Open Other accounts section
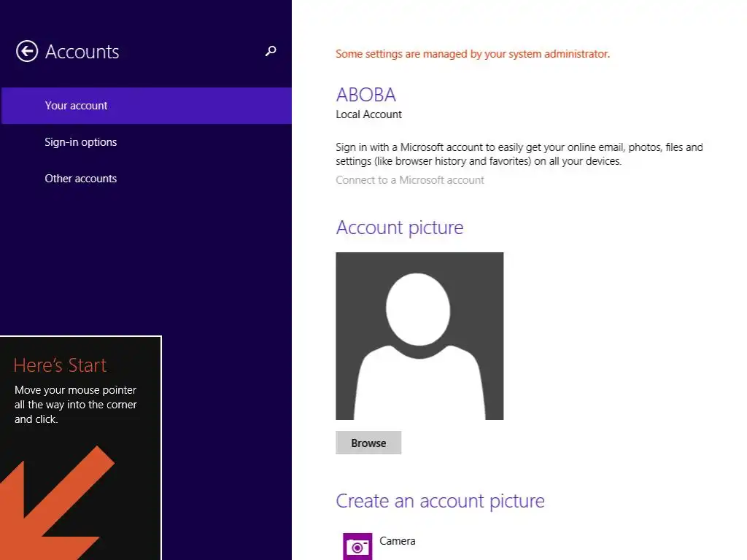Viewport: 747px width, 560px height. (80, 179)
